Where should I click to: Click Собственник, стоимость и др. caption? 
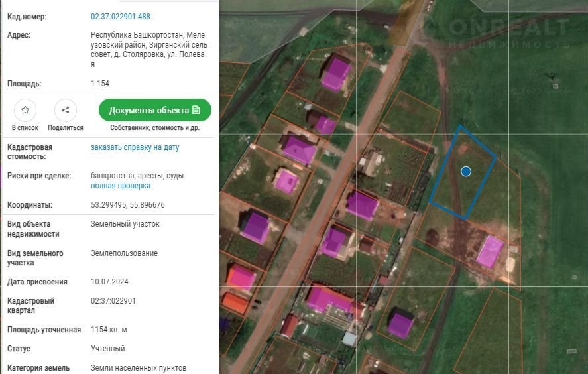coord(154,128)
